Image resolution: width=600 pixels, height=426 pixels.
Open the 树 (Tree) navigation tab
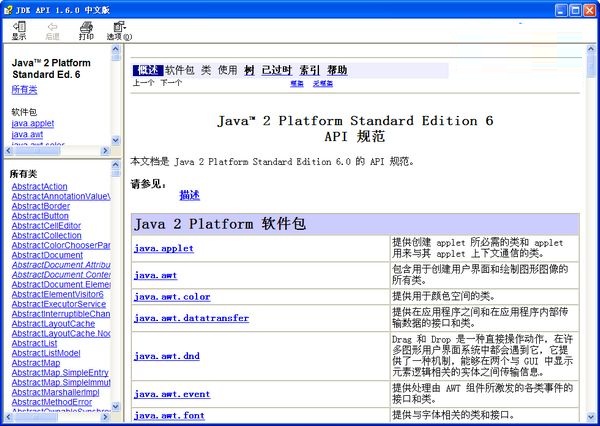tap(250, 71)
